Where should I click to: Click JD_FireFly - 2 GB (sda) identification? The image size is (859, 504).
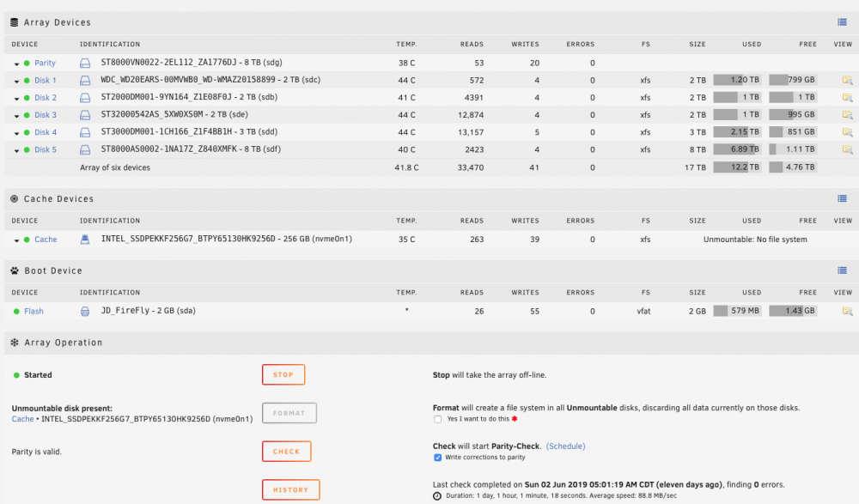click(x=148, y=311)
